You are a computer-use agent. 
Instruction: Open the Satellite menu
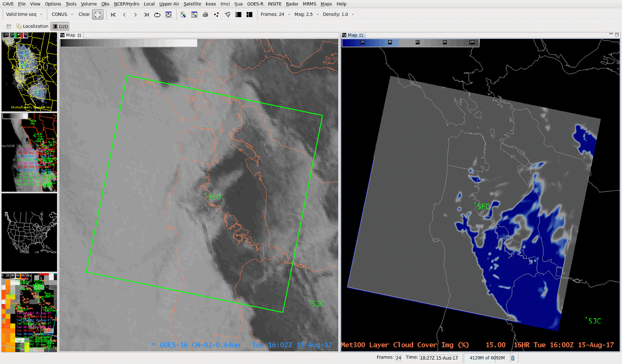click(192, 4)
